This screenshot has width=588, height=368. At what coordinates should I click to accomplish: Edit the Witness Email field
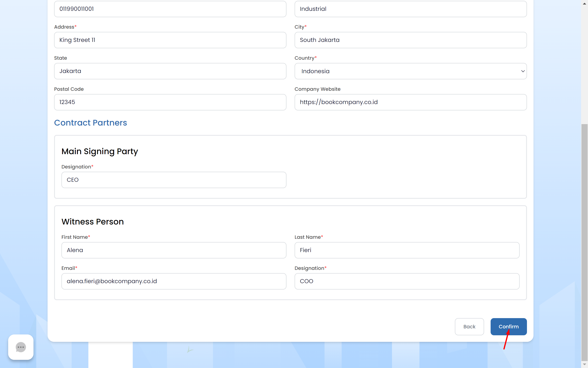[174, 281]
